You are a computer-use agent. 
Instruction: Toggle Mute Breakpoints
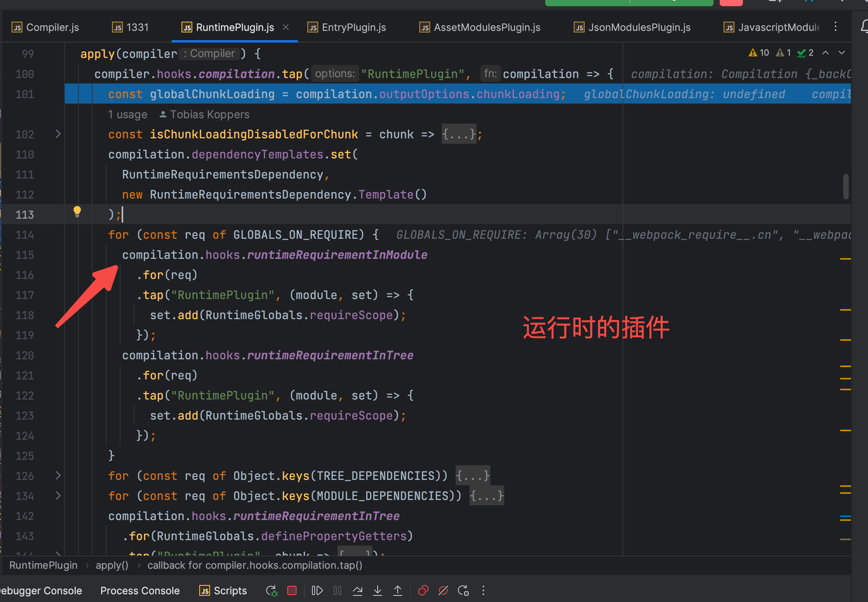click(x=443, y=590)
